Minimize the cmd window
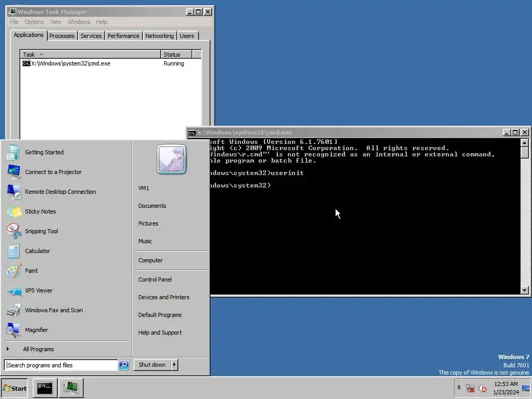The image size is (532, 399). 507,132
